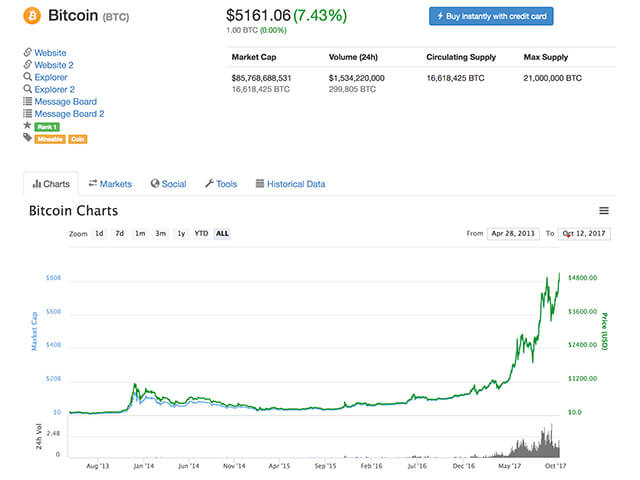Screen dimensions: 640x480
Task: Click the max supply 21,000,000 BTC
Action: point(553,78)
